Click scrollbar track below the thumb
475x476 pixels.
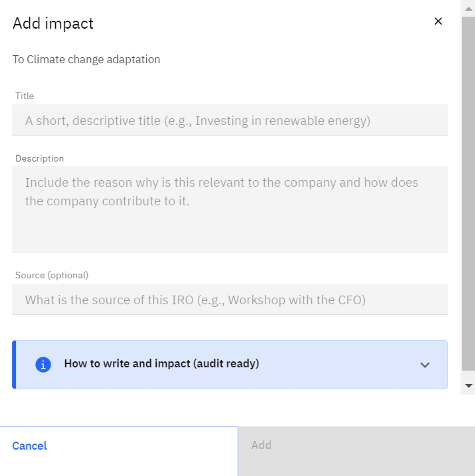pyautogui.click(x=468, y=376)
